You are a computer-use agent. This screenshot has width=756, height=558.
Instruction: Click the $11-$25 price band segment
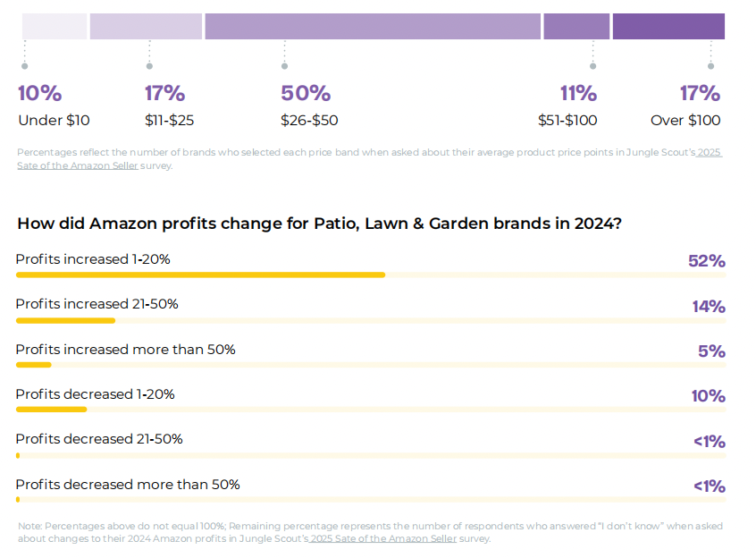point(146,27)
